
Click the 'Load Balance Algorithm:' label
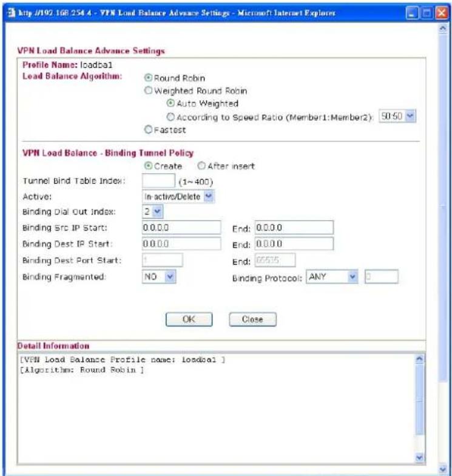72,76
